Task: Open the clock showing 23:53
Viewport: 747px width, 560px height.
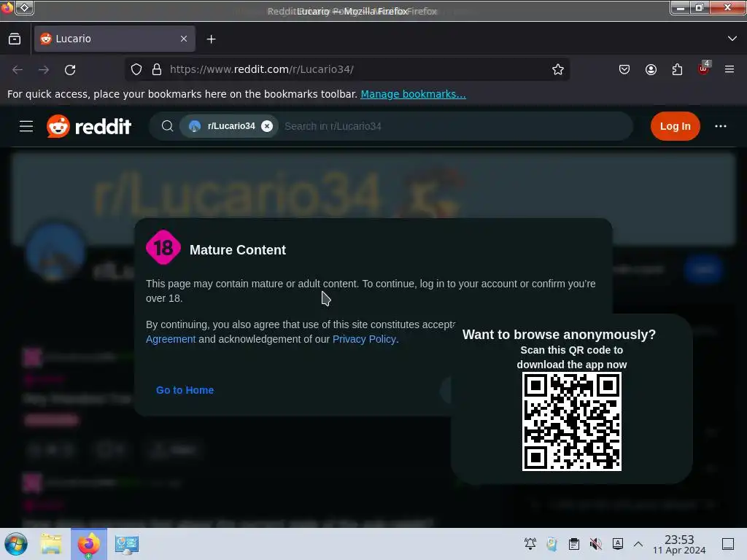Action: pyautogui.click(x=679, y=544)
